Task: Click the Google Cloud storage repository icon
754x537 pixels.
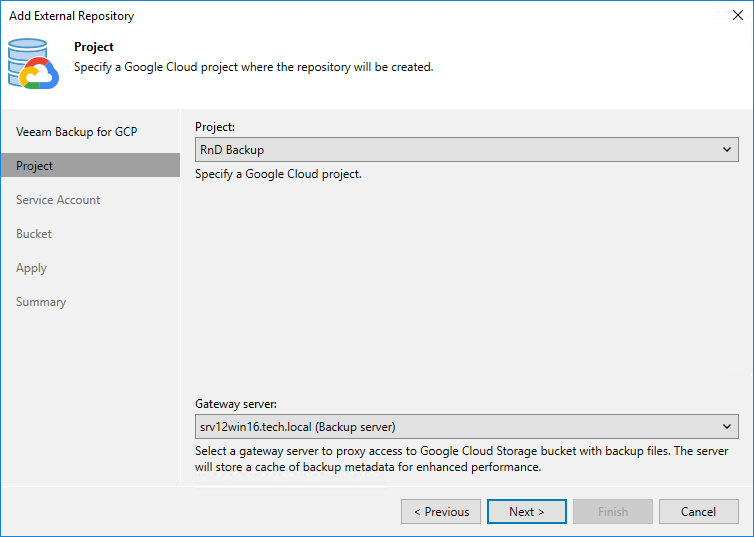Action: point(34,64)
